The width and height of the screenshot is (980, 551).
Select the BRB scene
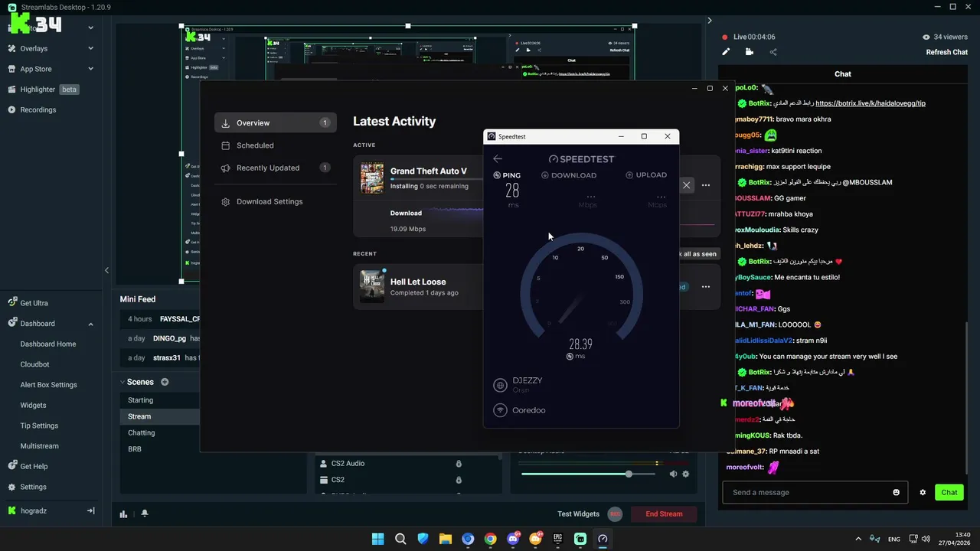point(135,449)
